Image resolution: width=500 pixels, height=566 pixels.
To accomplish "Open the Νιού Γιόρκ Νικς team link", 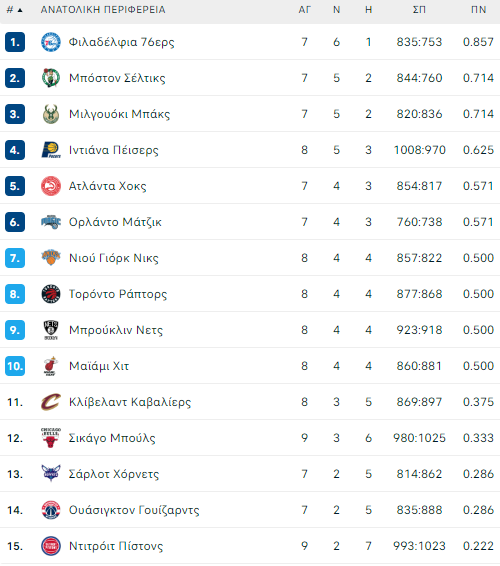I will tap(114, 258).
